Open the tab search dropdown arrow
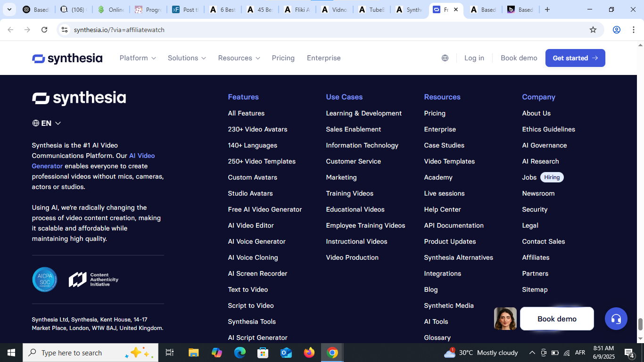Image resolution: width=644 pixels, height=362 pixels. pos(9,9)
